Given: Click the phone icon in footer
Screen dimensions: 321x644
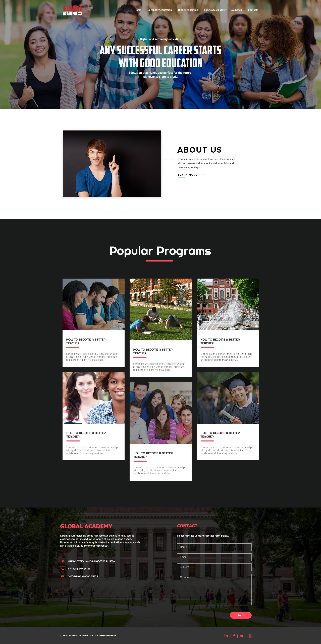Looking at the screenshot, I should 63,568.
